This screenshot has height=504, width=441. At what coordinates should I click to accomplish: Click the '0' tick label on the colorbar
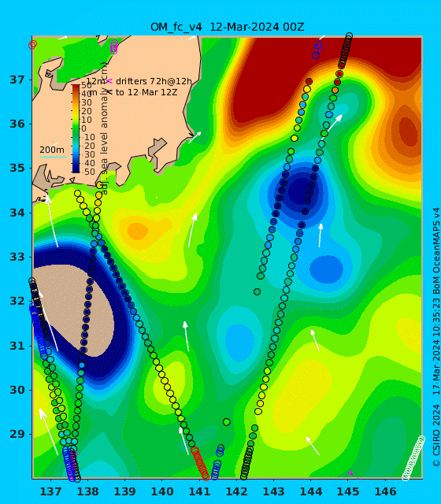point(84,128)
